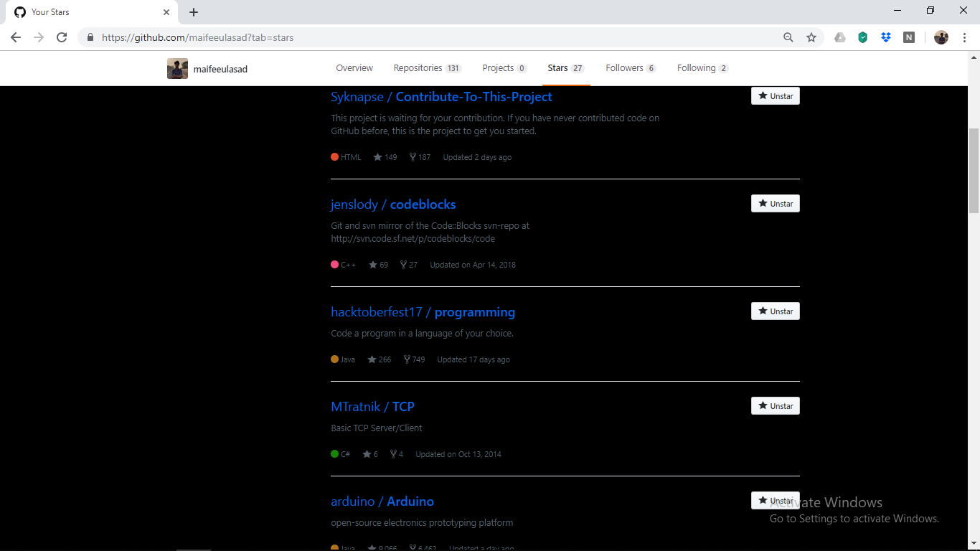Open the Notion N extension icon
This screenshot has height=551, width=980.
909,37
